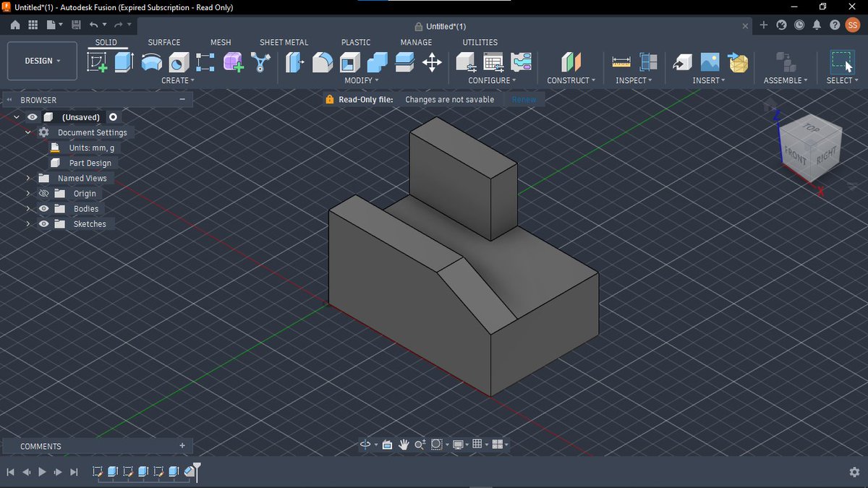Screen dimensions: 868x488
Task: Open the CONFIGURE dropdown menu
Action: (x=493, y=80)
